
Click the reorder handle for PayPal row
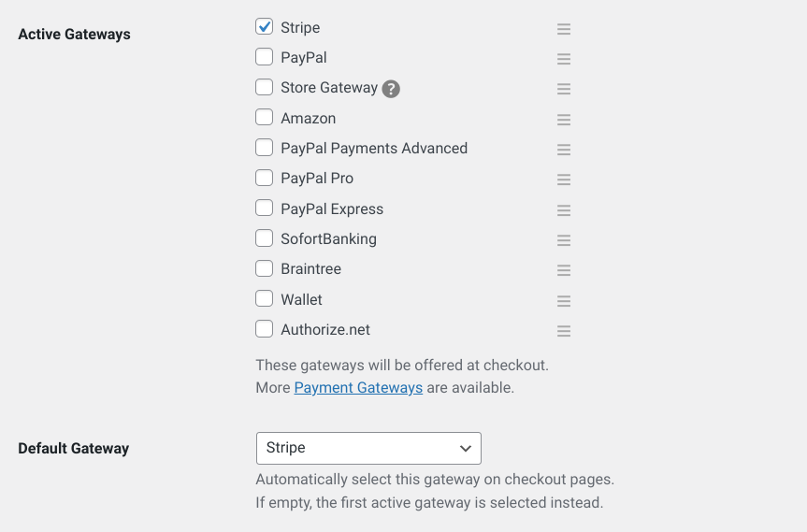pyautogui.click(x=564, y=59)
